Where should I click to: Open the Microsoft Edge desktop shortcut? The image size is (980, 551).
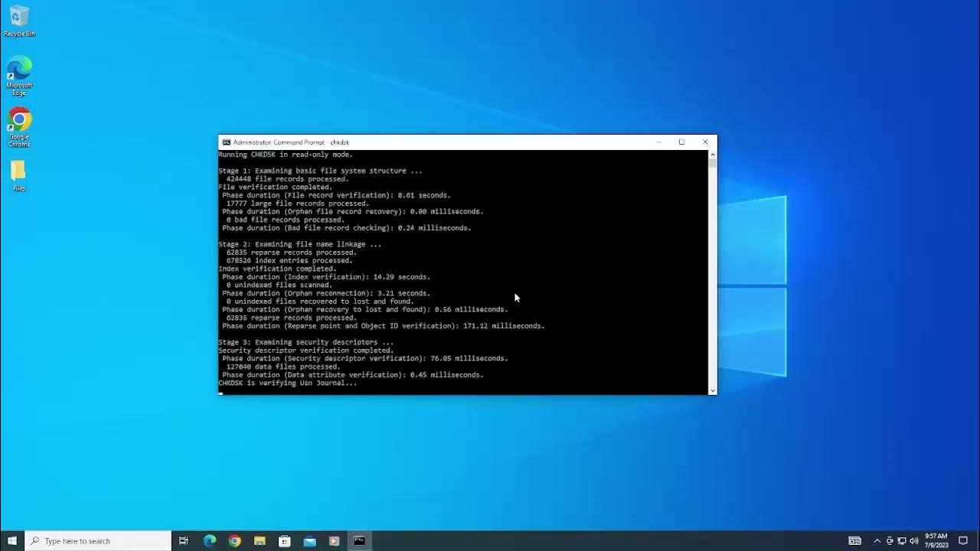click(19, 76)
